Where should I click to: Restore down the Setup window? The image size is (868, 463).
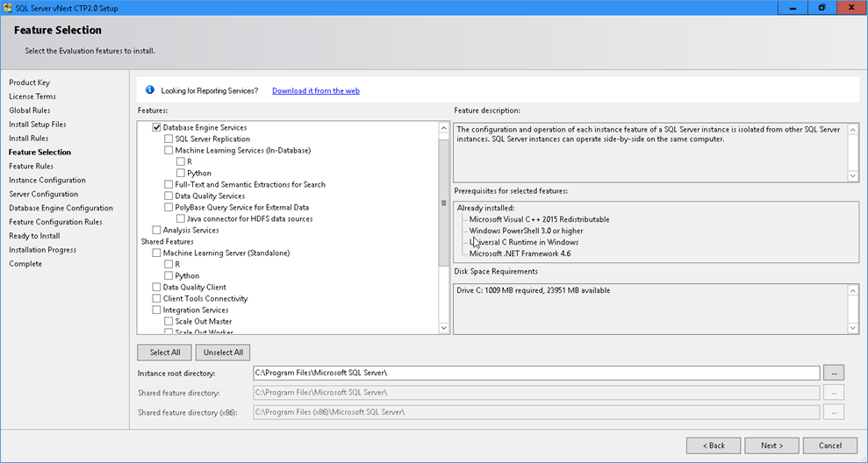821,8
